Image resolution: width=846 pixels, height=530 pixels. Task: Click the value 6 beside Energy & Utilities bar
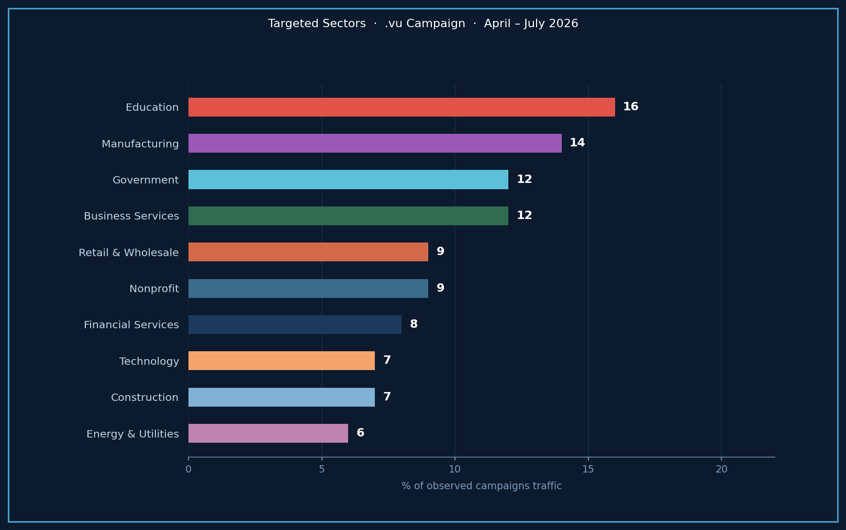pos(360,433)
